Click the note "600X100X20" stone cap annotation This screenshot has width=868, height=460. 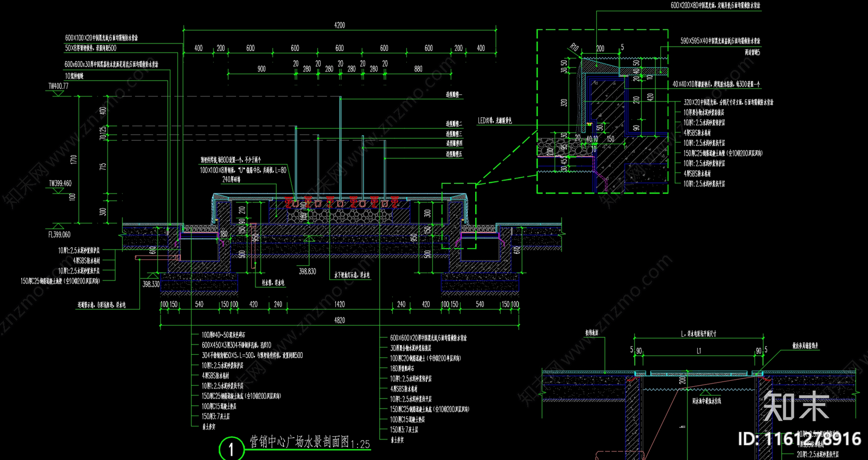coord(101,38)
